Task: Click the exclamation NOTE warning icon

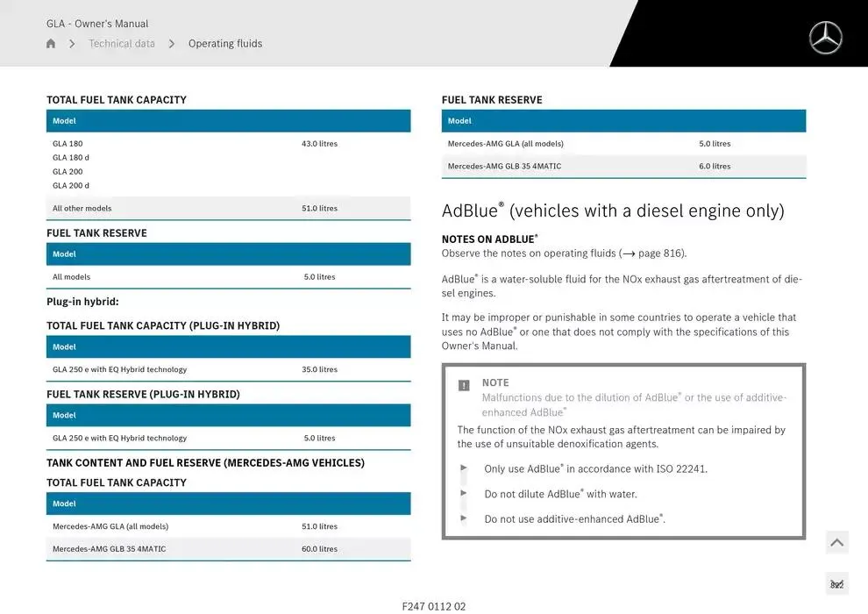Action: point(464,385)
